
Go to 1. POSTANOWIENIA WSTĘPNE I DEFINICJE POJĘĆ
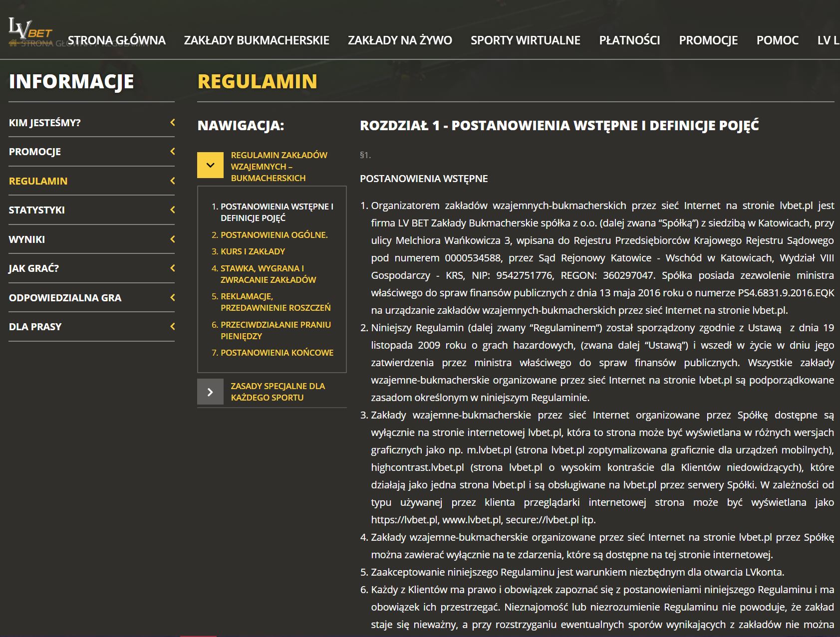[277, 212]
